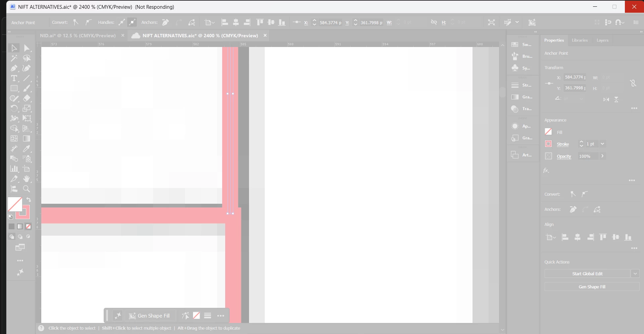The width and height of the screenshot is (644, 334).
Task: Click the Fill swatch in Appearance
Action: (x=548, y=132)
